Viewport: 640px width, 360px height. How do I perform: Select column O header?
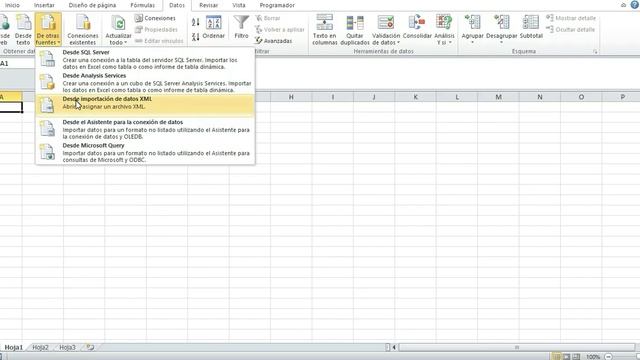tap(581, 97)
